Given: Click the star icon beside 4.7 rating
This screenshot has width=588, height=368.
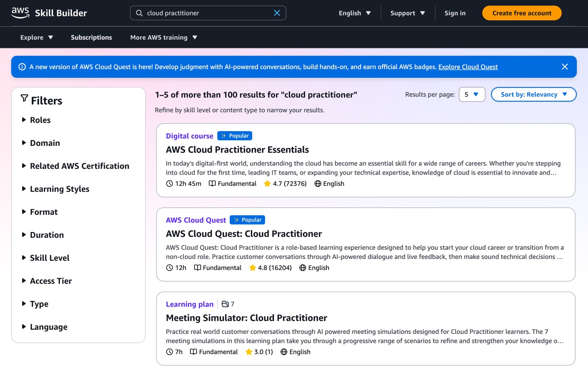Looking at the screenshot, I should (267, 184).
